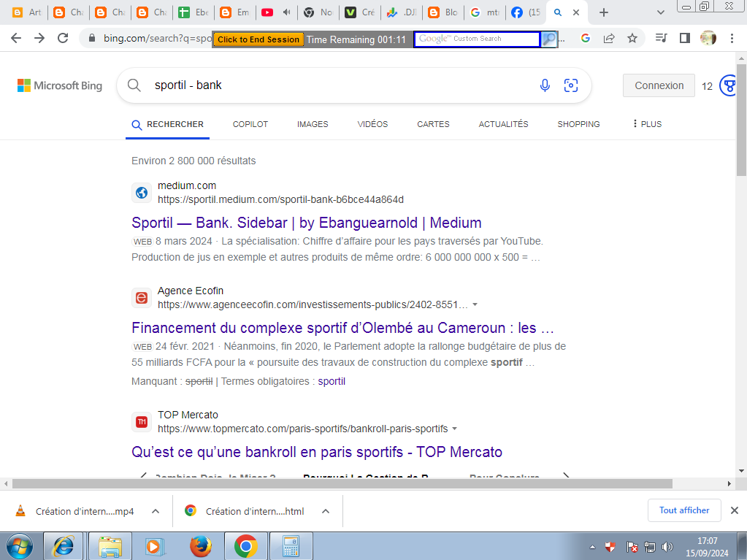Go back to the previous page

[x=16, y=38]
